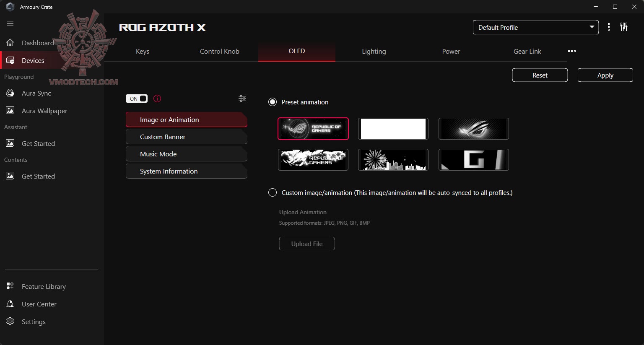
Task: Select the Custom Banner mode
Action: (x=187, y=137)
